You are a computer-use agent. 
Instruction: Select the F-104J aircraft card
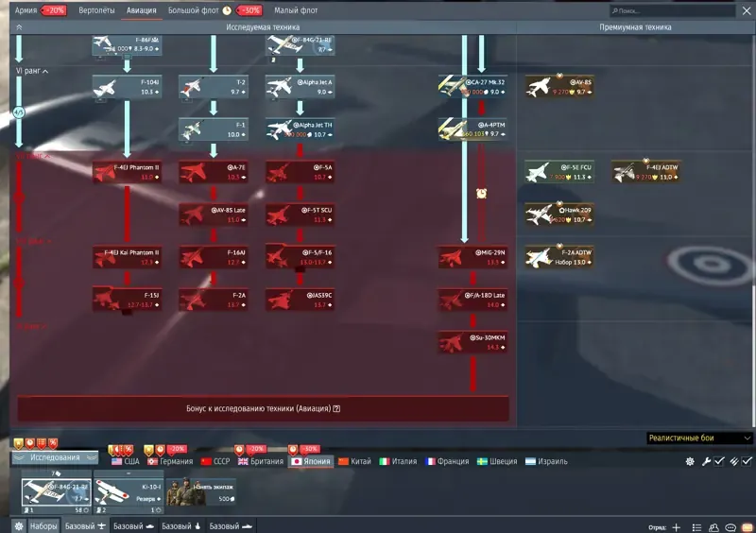pos(127,87)
